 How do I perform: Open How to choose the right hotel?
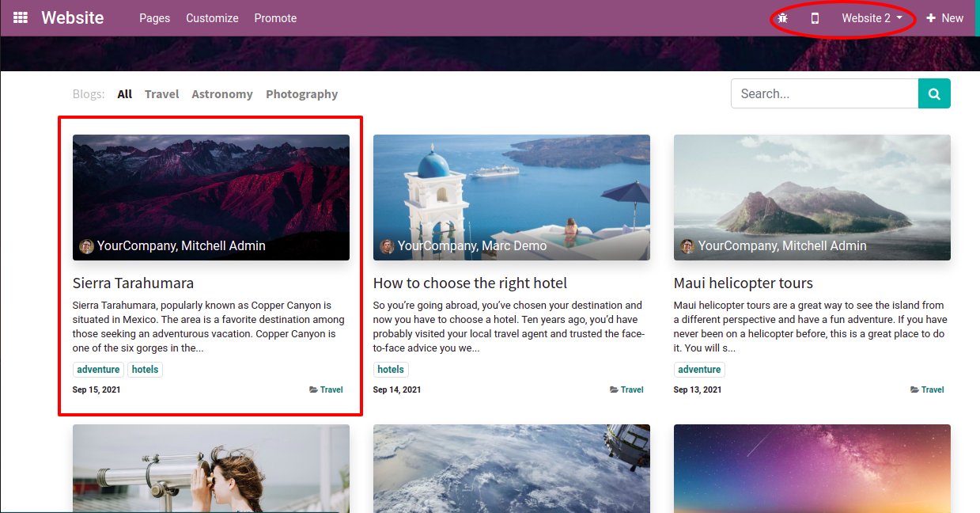click(x=470, y=283)
